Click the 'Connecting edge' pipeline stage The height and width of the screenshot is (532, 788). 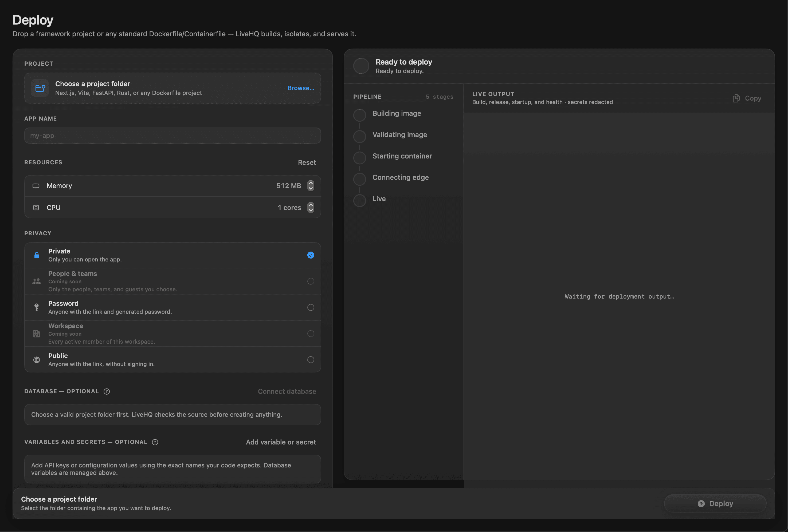pyautogui.click(x=401, y=178)
